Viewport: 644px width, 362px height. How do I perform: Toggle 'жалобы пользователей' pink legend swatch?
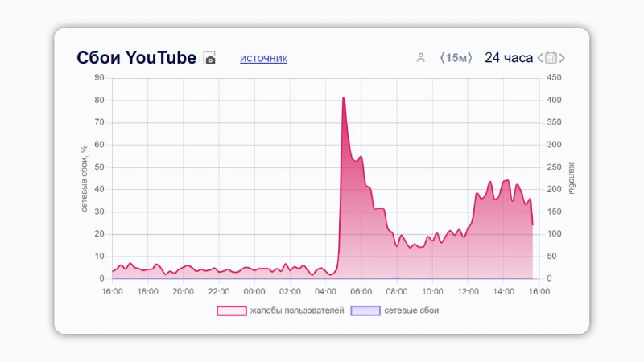232,311
